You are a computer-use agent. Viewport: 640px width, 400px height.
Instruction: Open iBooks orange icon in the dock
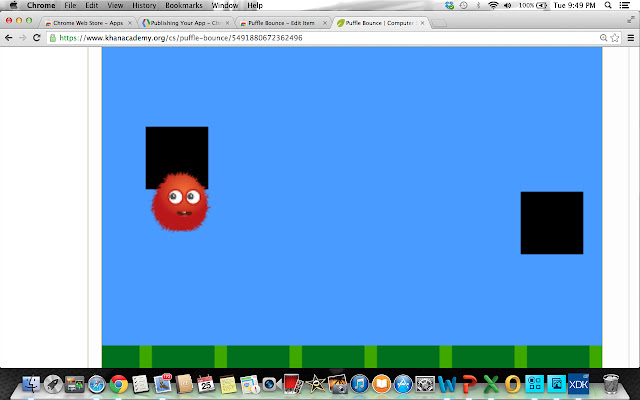381,384
